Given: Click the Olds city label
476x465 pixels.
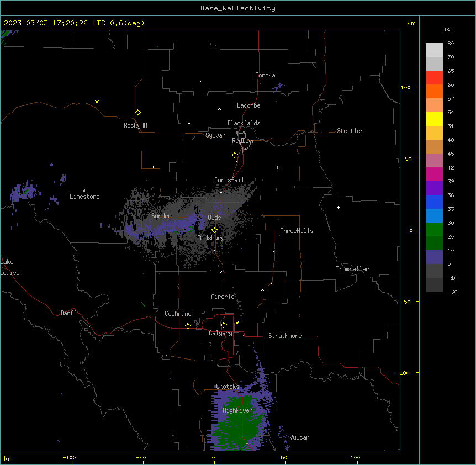Looking at the screenshot, I should click(214, 218).
